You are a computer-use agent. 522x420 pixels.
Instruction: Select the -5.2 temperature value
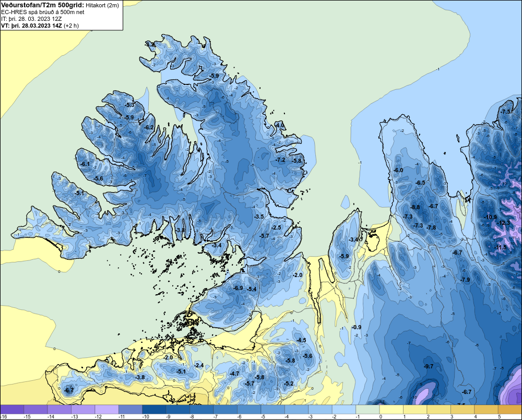(x=289, y=383)
